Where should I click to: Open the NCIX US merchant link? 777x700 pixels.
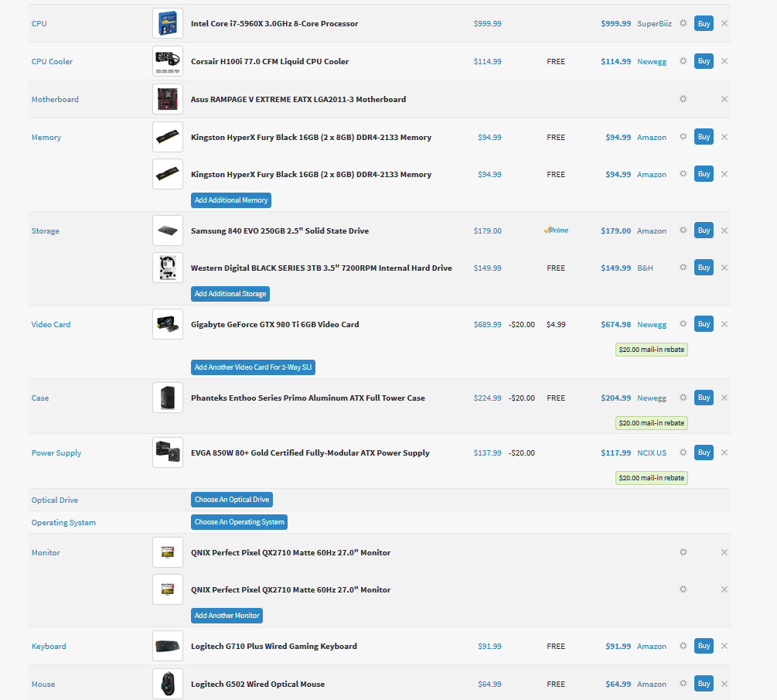click(652, 452)
